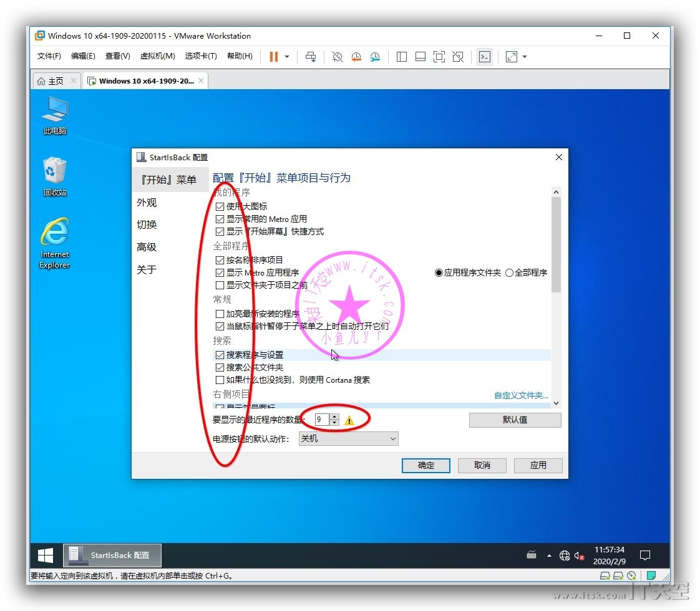Open the dropdown arrow beside the pause button

[x=287, y=57]
